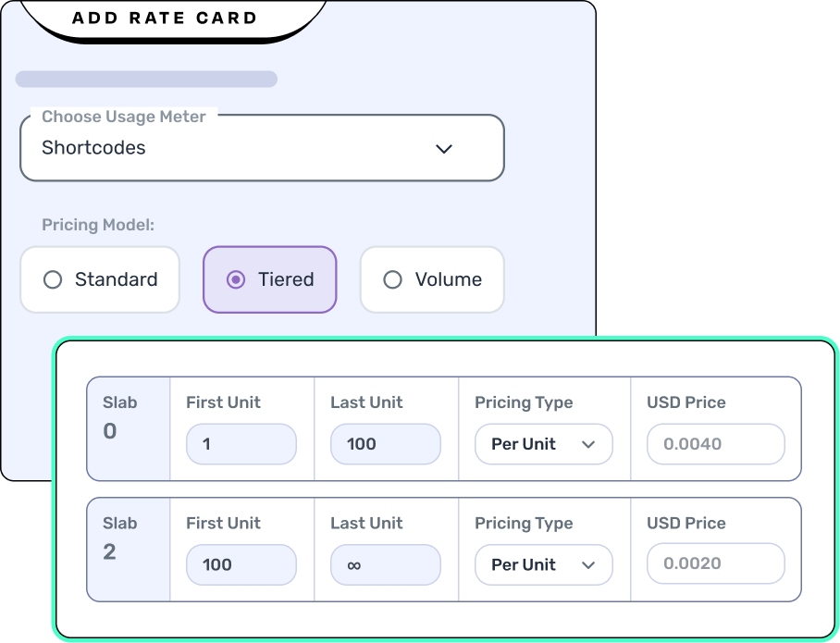Click the First Unit input containing 1
The height and width of the screenshot is (643, 840).
pyautogui.click(x=241, y=444)
